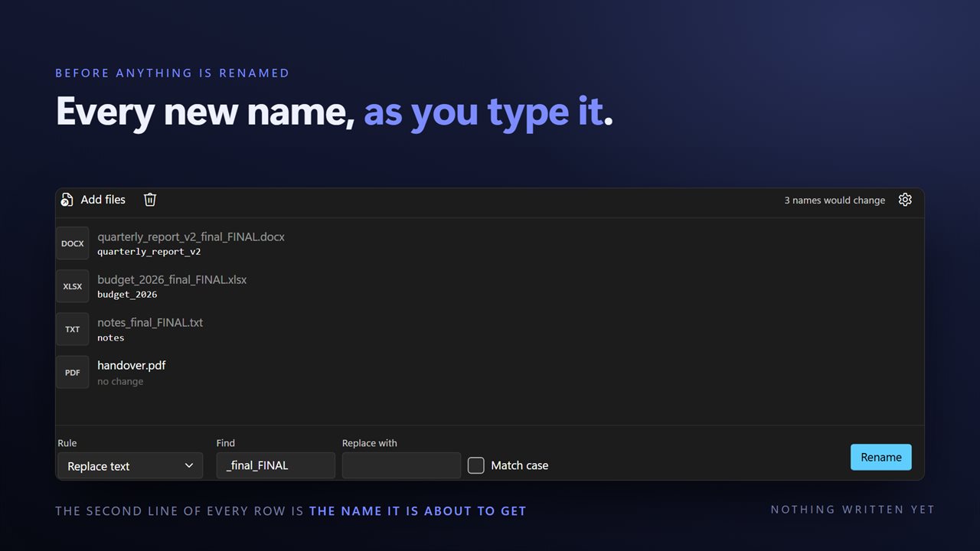Screen dimensions: 980x551
Task: Click the new name preview quarterly_report_v2
Action: click(149, 252)
